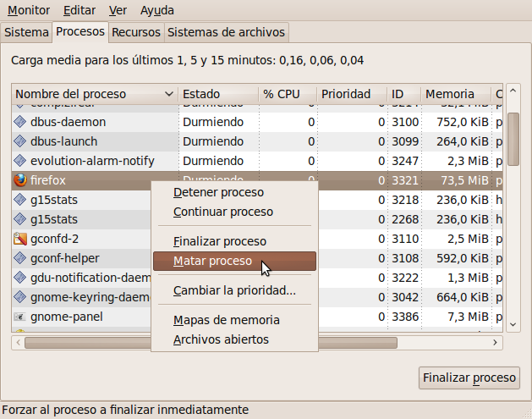Viewport: 532px width, 419px height.
Task: Click the Finalizar proceso button
Action: 469,378
